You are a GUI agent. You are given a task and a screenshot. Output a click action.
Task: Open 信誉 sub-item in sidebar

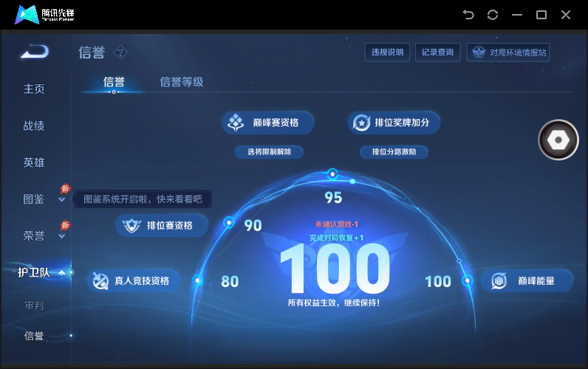tap(34, 336)
